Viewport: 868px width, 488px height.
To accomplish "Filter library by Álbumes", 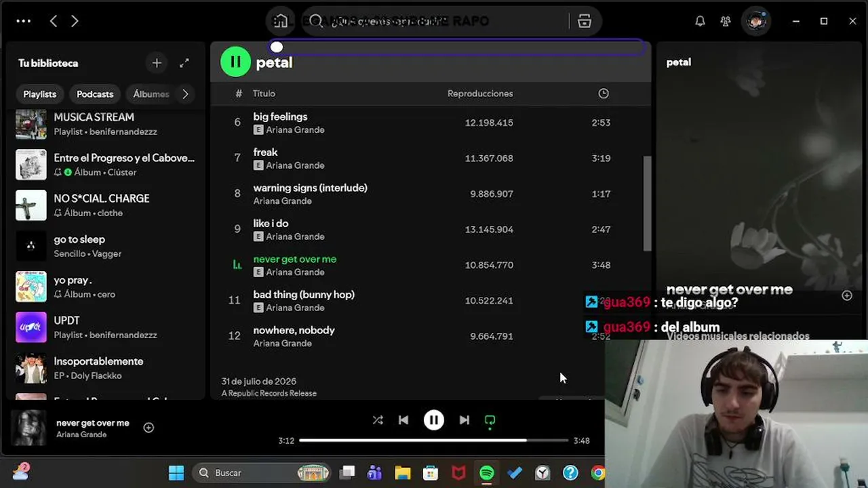I will point(151,94).
